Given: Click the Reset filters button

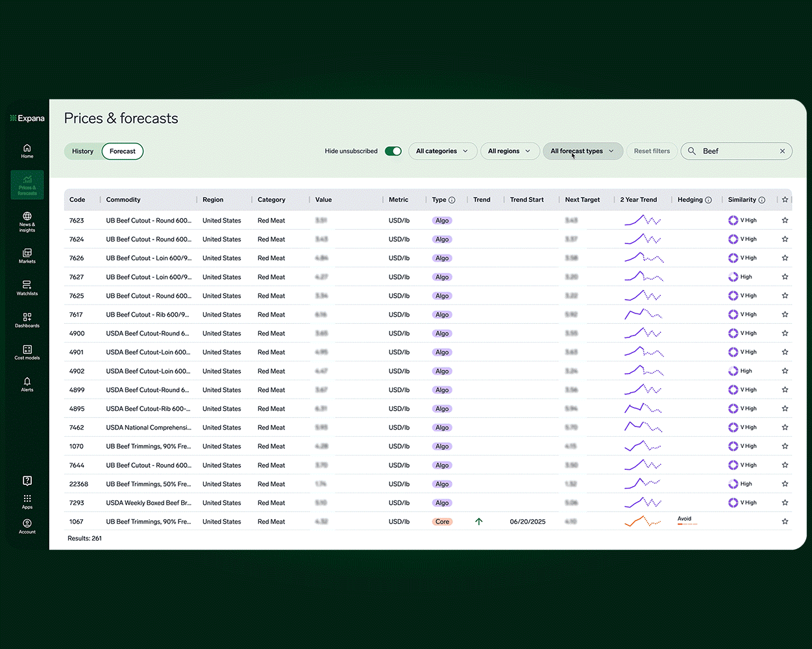Looking at the screenshot, I should pyautogui.click(x=652, y=151).
